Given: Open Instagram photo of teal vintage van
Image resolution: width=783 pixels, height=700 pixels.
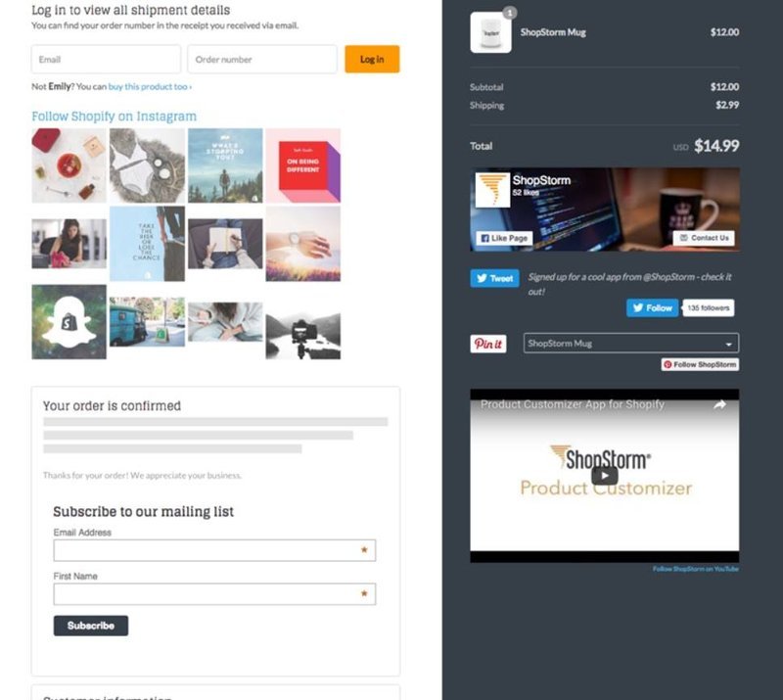Looking at the screenshot, I should (147, 322).
